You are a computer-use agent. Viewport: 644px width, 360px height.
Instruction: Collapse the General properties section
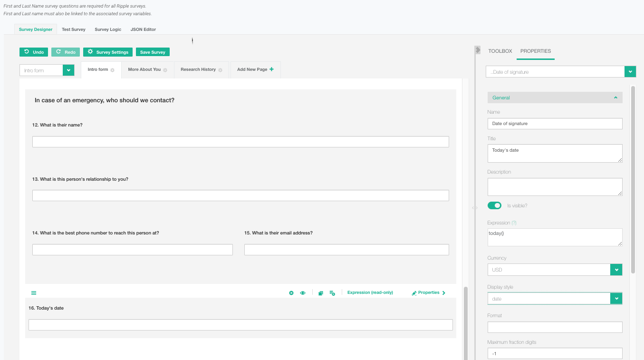click(615, 97)
